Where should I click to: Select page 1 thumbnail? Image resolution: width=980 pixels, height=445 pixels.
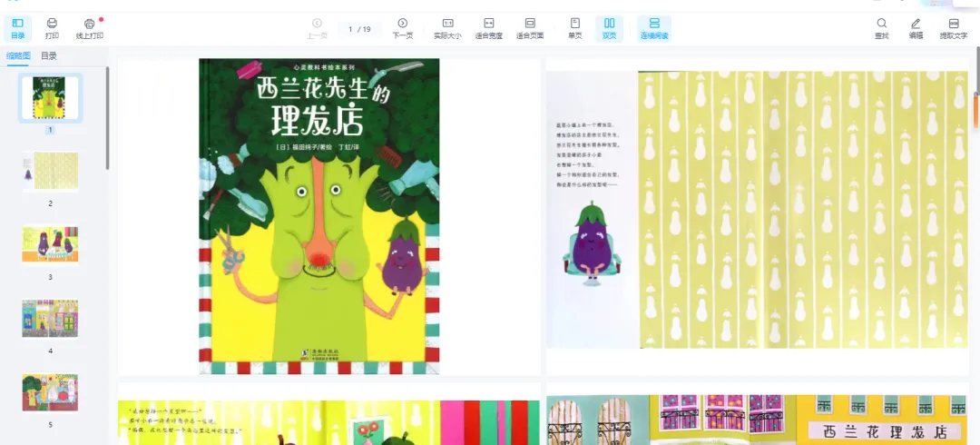coord(50,98)
